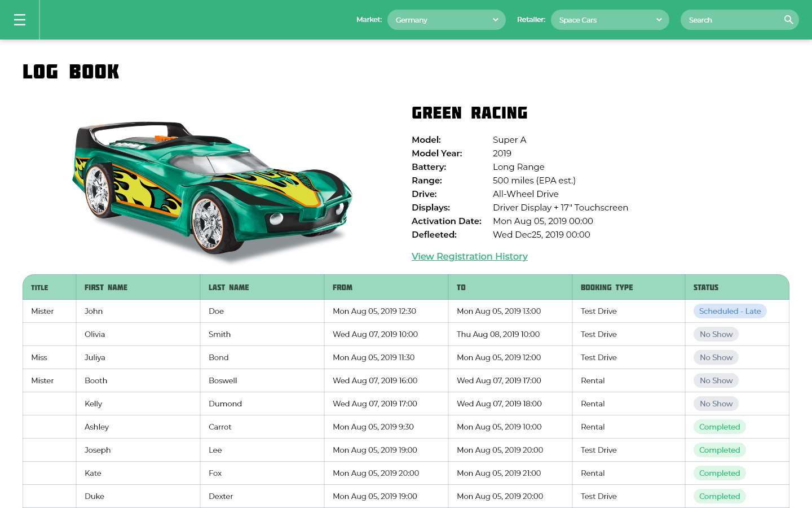
Task: Click the search magnifier icon
Action: pos(788,19)
